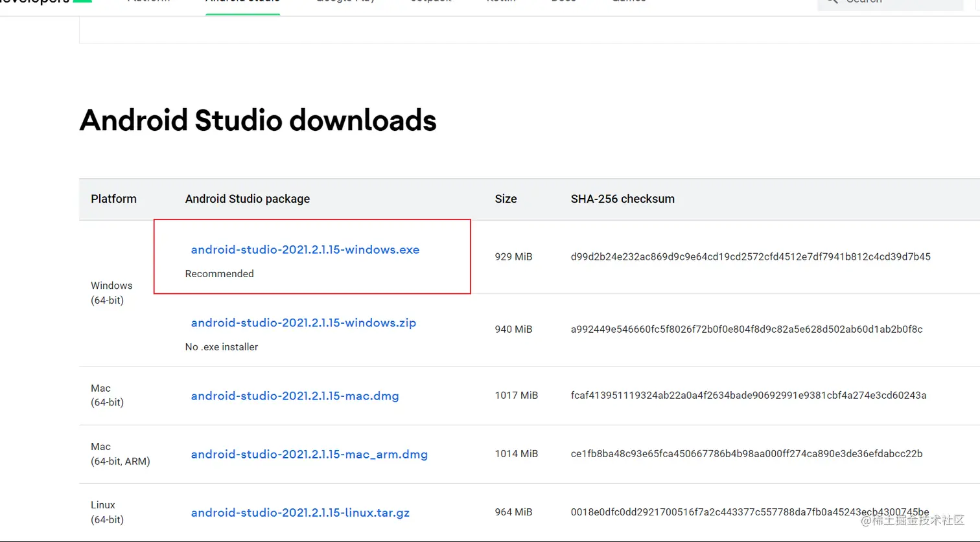Download android-studio-2021.2.1.15-windows.exe installer
The height and width of the screenshot is (542, 980).
tap(305, 250)
